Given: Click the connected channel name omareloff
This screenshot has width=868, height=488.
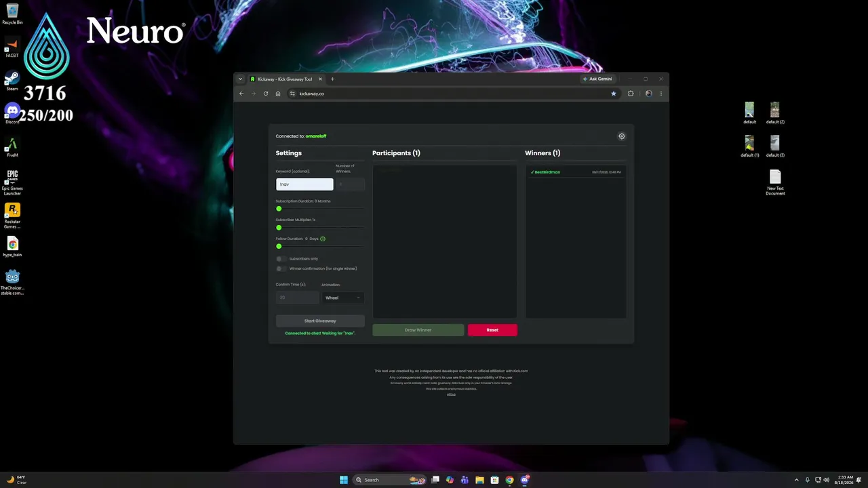Looking at the screenshot, I should pos(316,136).
